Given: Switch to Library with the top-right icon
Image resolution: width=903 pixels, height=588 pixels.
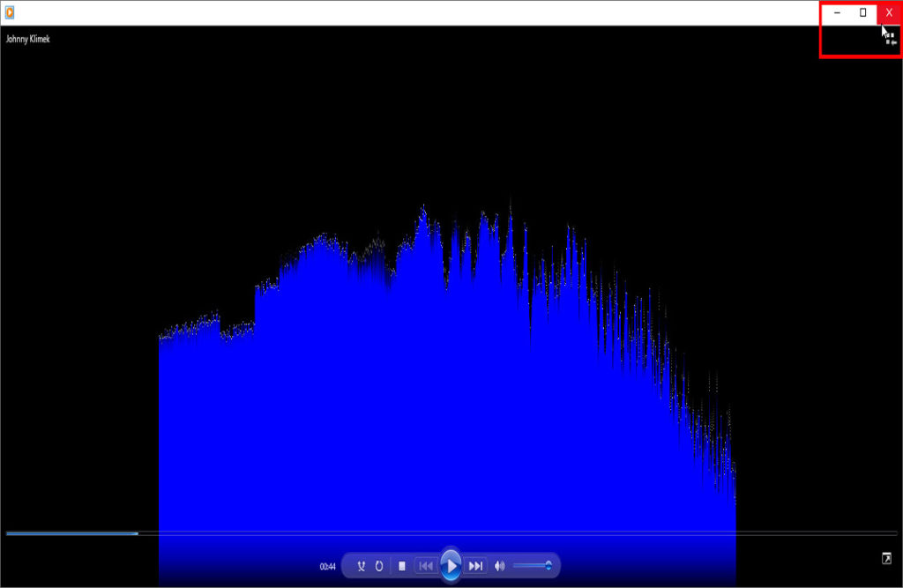Looking at the screenshot, I should pos(891,39).
